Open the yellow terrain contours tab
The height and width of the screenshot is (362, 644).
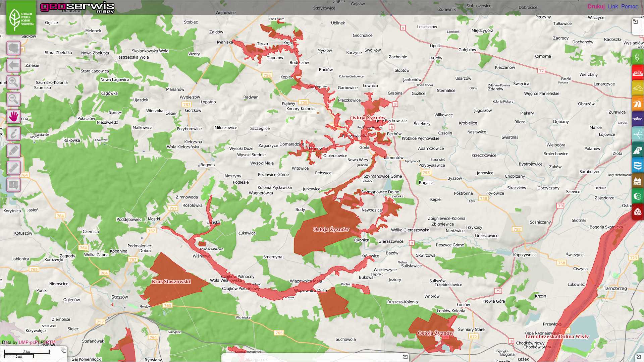point(638,88)
